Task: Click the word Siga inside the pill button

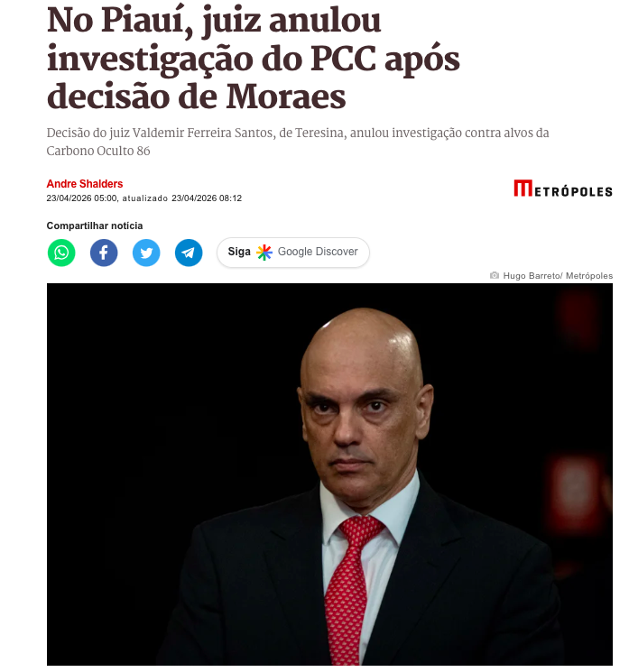Action: [239, 252]
